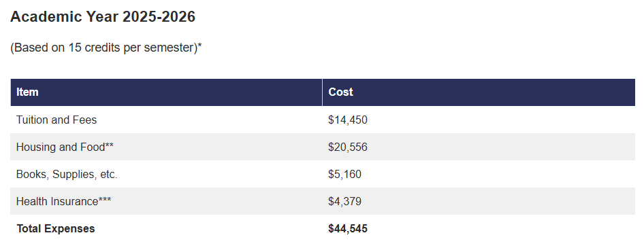Click the Cost column header
The image size is (644, 248).
click(x=340, y=92)
